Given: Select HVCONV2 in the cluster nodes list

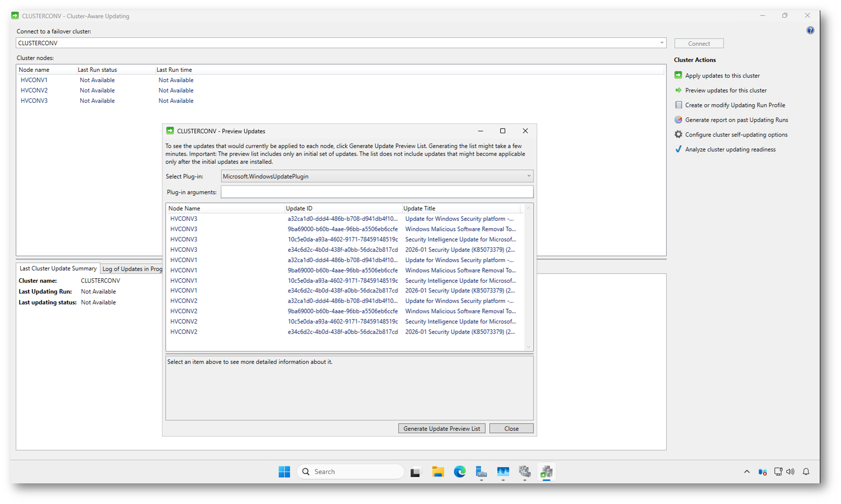Looking at the screenshot, I should (34, 90).
